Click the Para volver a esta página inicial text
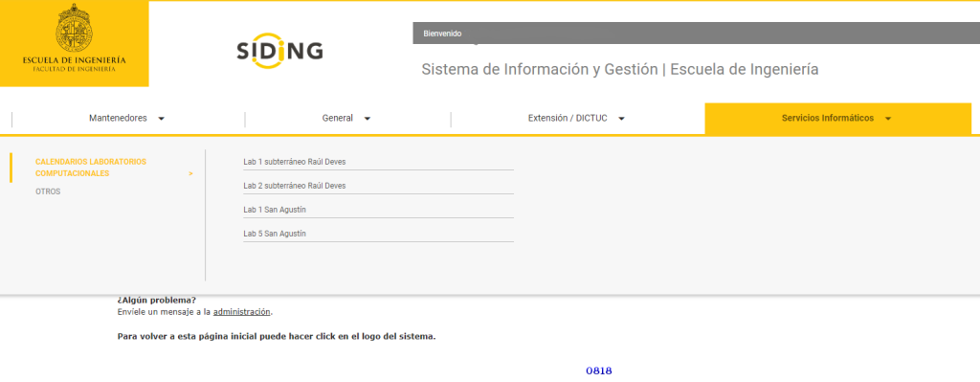 coord(277,336)
